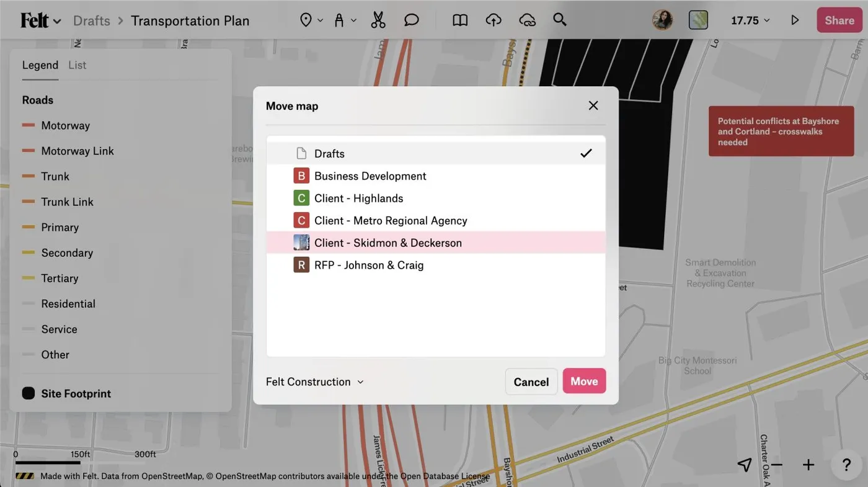Click the Site Footprint black swatch
Image resolution: width=868 pixels, height=487 pixels.
point(29,393)
